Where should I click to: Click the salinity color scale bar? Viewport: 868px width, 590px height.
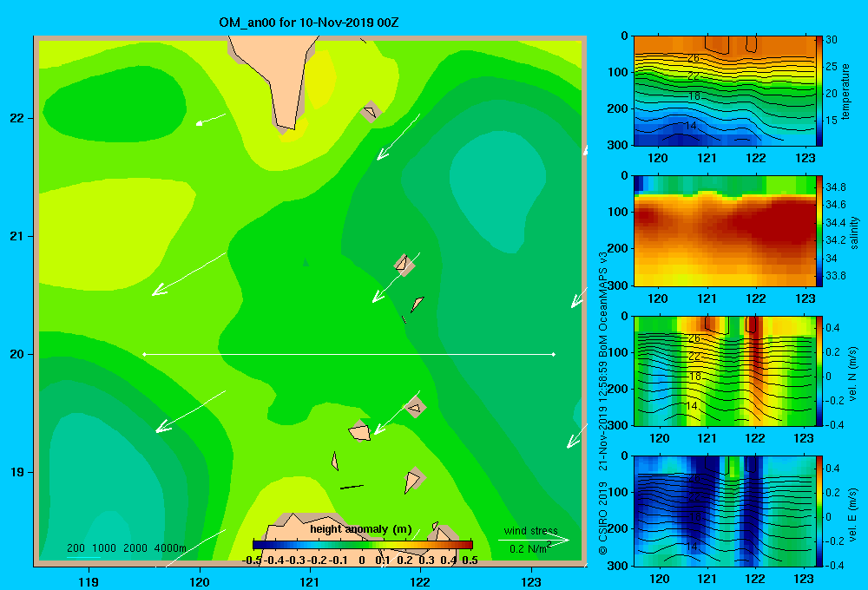pos(819,231)
